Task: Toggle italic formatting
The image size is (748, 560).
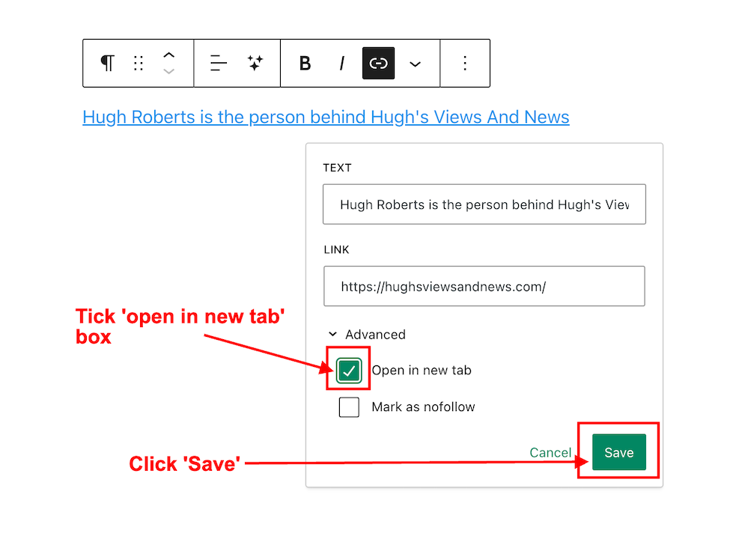Action: click(341, 64)
